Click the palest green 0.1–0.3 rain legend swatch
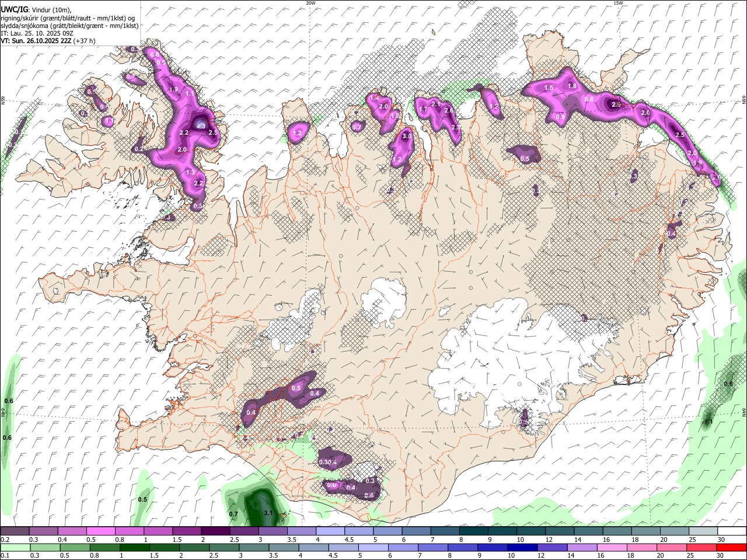The image size is (747, 560). (15, 547)
